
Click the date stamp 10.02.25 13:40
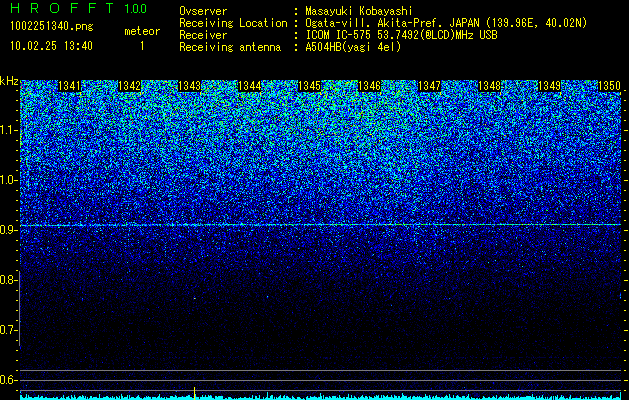click(x=51, y=46)
